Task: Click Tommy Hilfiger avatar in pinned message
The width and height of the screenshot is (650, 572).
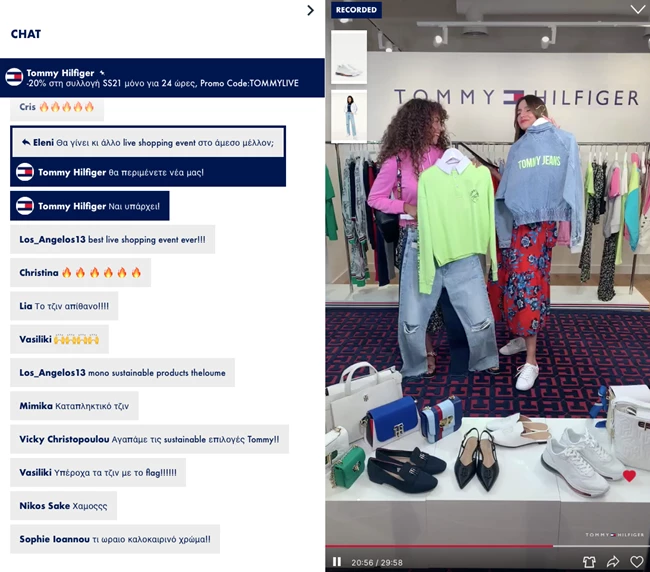Action: (14, 77)
